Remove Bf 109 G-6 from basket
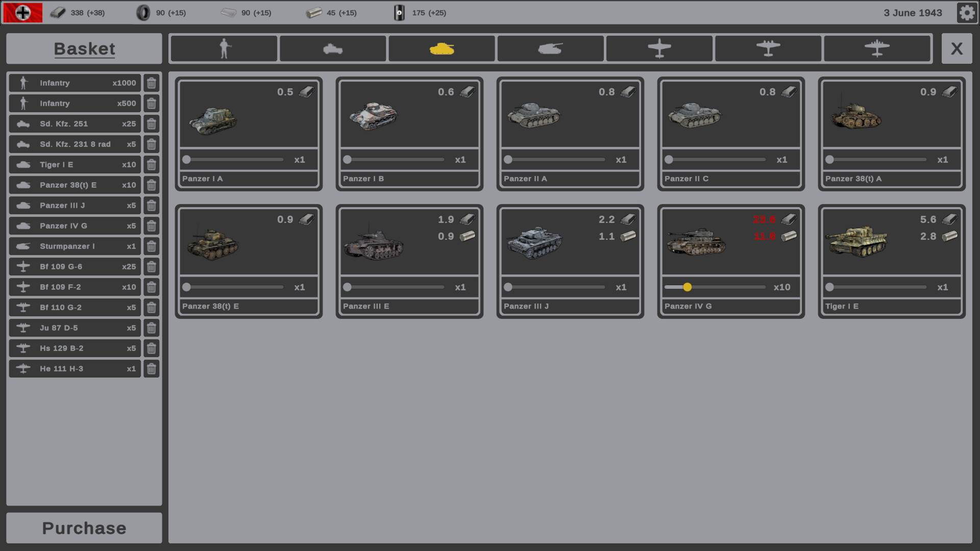Viewport: 980px width, 551px height. click(x=152, y=267)
